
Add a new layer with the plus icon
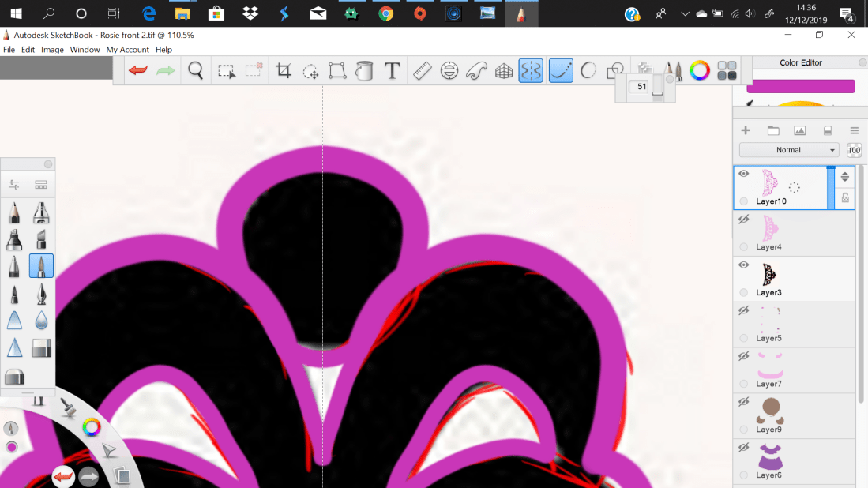click(745, 130)
